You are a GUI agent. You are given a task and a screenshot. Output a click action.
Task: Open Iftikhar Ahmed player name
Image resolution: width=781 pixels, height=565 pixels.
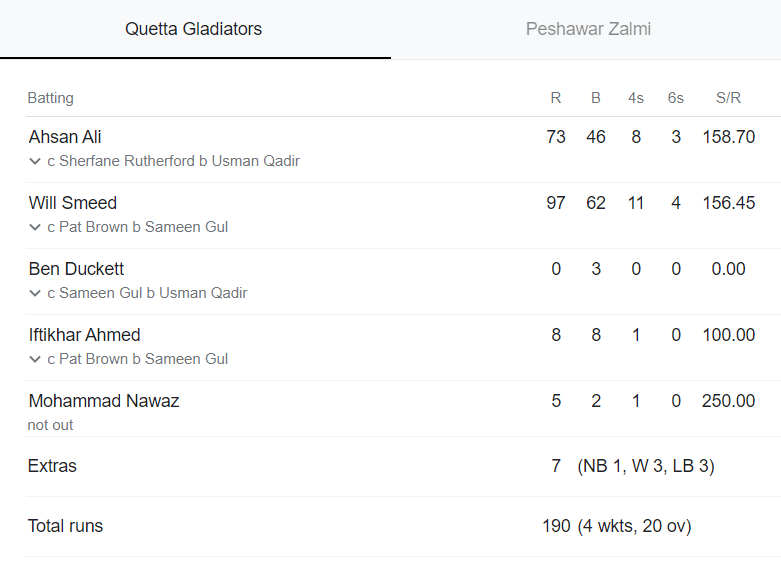pyautogui.click(x=84, y=335)
